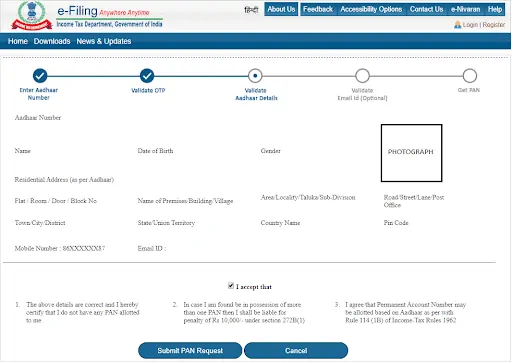Image resolution: width=512 pixels, height=363 pixels.
Task: Click the Get PAN step circle
Action: pos(470,76)
